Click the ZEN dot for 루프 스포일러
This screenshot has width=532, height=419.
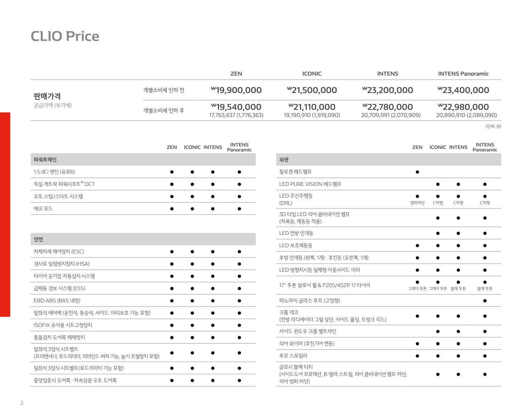coord(417,356)
